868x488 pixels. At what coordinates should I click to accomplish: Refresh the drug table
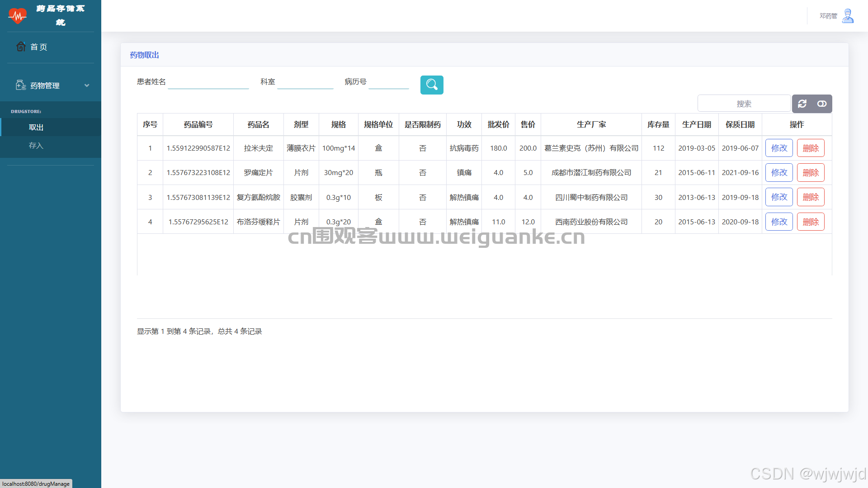tap(802, 104)
